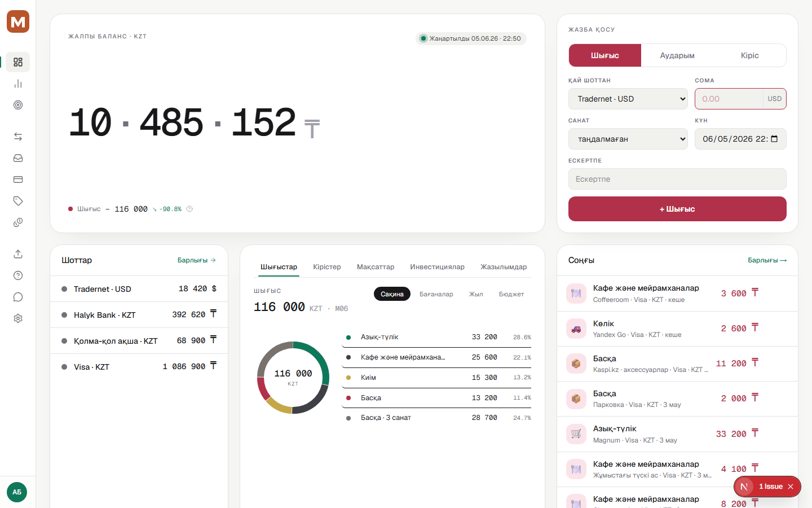The height and width of the screenshot is (508, 812).
Task: Open the inbox tray sidebar icon
Action: point(18,158)
